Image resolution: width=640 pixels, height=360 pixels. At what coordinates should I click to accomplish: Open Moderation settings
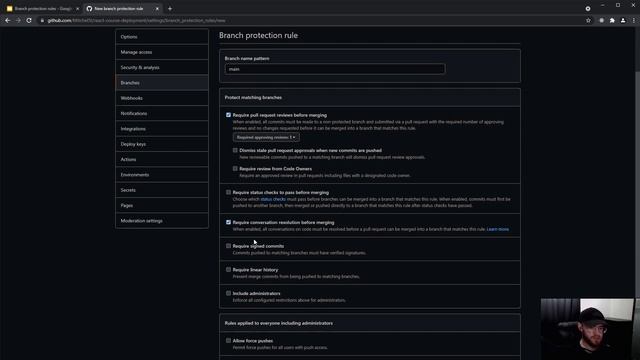coord(162,221)
